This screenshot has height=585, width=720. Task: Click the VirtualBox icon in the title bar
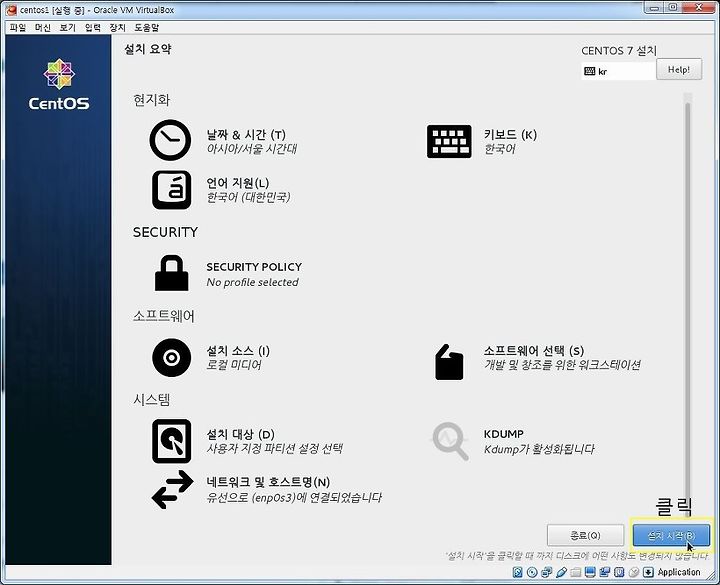click(x=11, y=10)
